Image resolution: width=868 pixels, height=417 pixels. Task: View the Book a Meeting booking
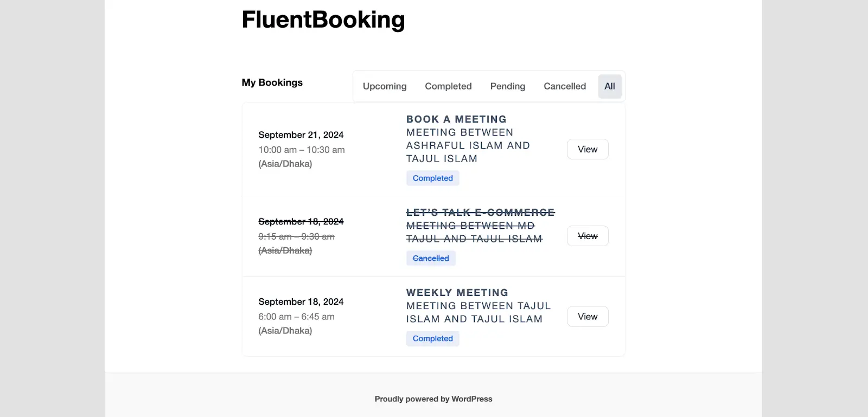click(x=588, y=149)
